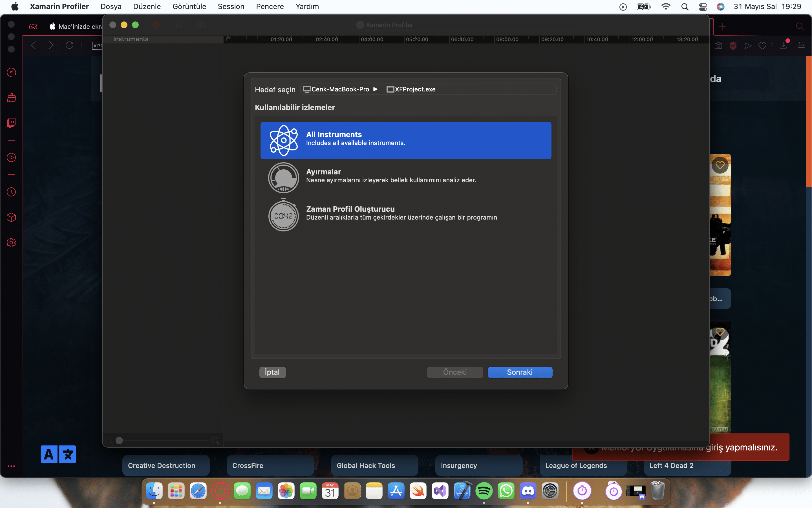Launch Visual Studio from the Dock

coord(440,491)
